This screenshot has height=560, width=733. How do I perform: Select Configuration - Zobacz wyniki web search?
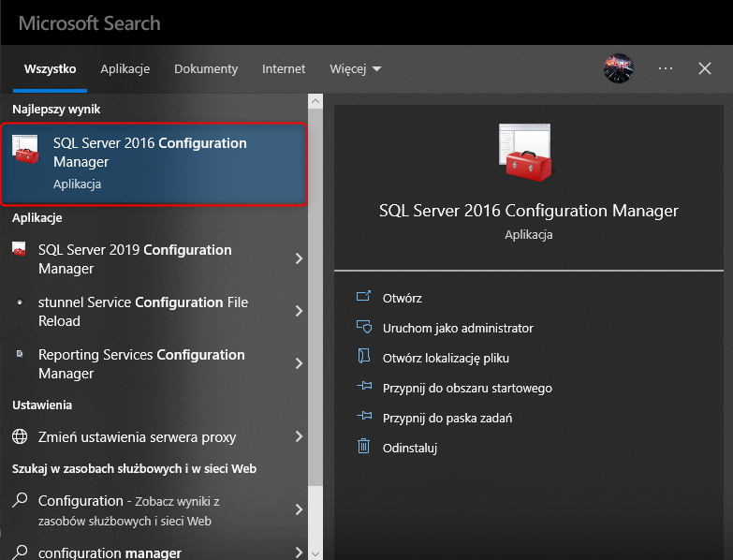pyautogui.click(x=154, y=510)
